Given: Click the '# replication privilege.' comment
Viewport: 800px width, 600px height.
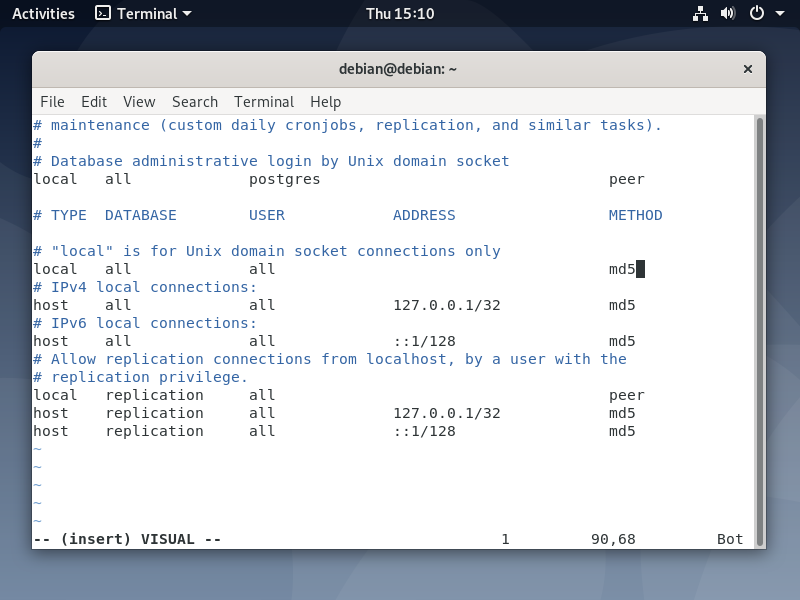Looking at the screenshot, I should coord(140,378).
